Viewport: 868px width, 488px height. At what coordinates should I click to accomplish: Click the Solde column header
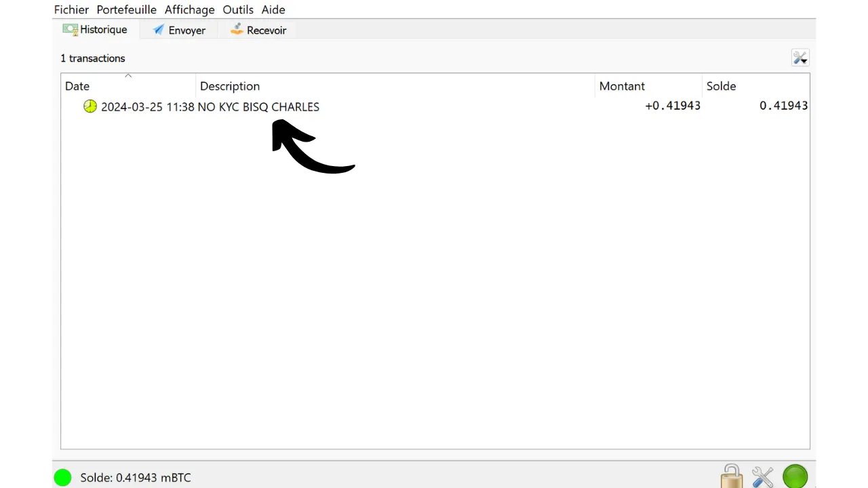pos(721,86)
